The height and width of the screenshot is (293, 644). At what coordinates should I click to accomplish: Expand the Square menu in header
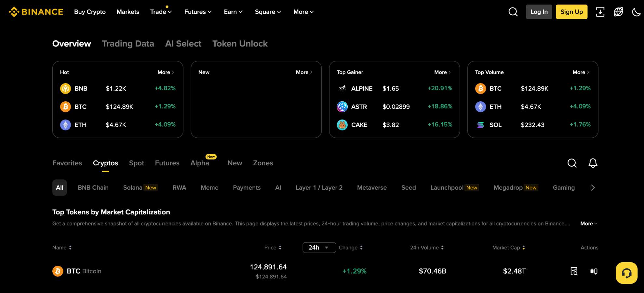[268, 12]
